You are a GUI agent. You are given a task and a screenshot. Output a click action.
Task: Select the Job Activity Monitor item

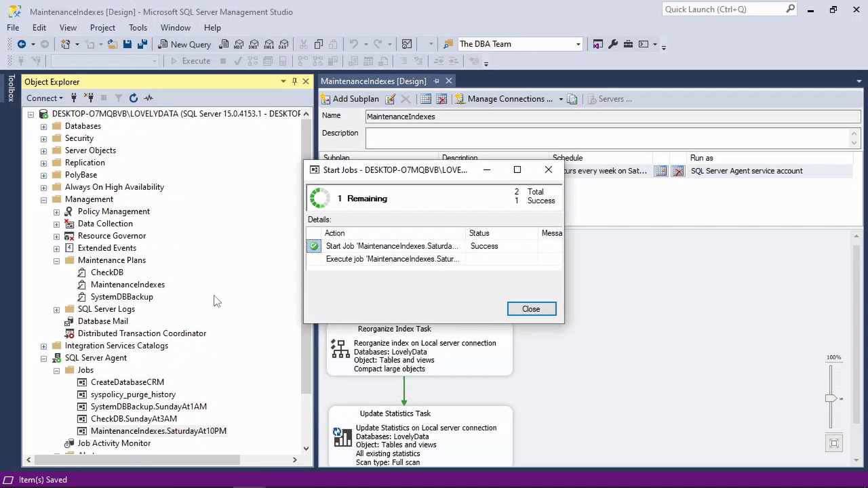coord(114,443)
